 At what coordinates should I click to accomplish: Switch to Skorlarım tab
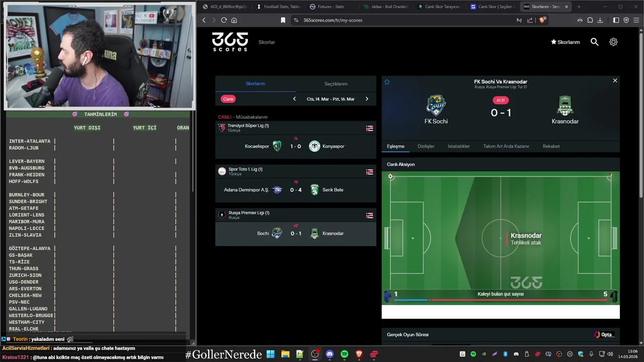click(x=256, y=83)
